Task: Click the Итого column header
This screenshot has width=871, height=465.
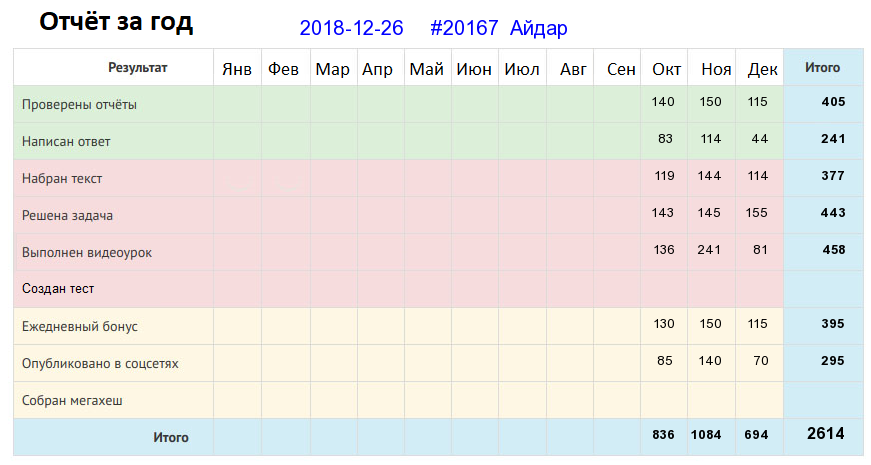Action: (822, 68)
